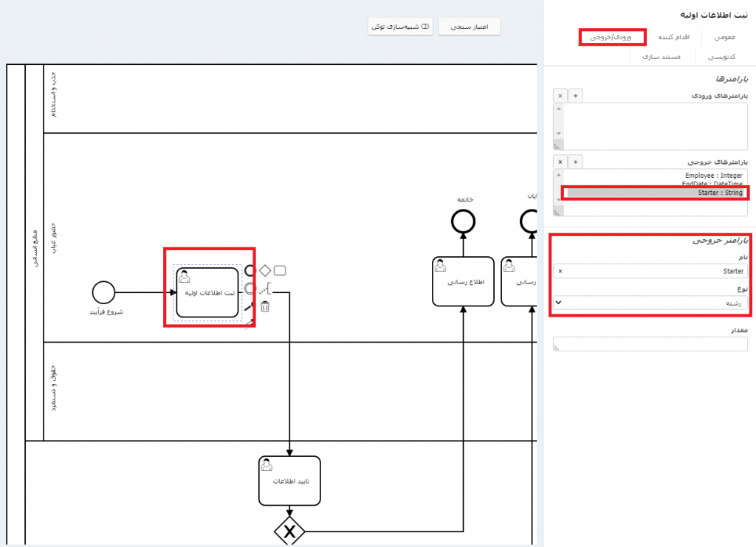Add a new output parameter with plus
The image size is (756, 547).
(x=577, y=161)
